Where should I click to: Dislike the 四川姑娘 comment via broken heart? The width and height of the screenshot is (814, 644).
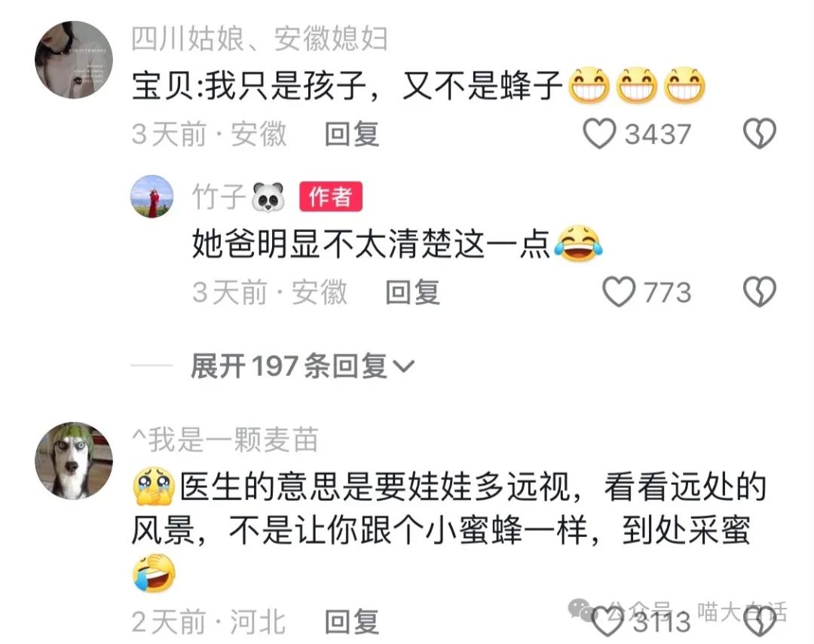click(x=760, y=133)
